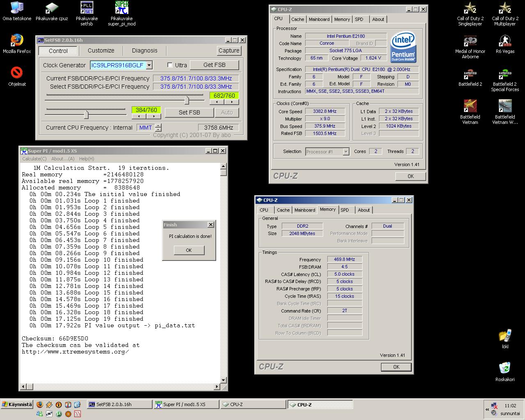Click the Super PI horizontal scrollbar left arrow
The image size is (525, 420).
[23, 386]
